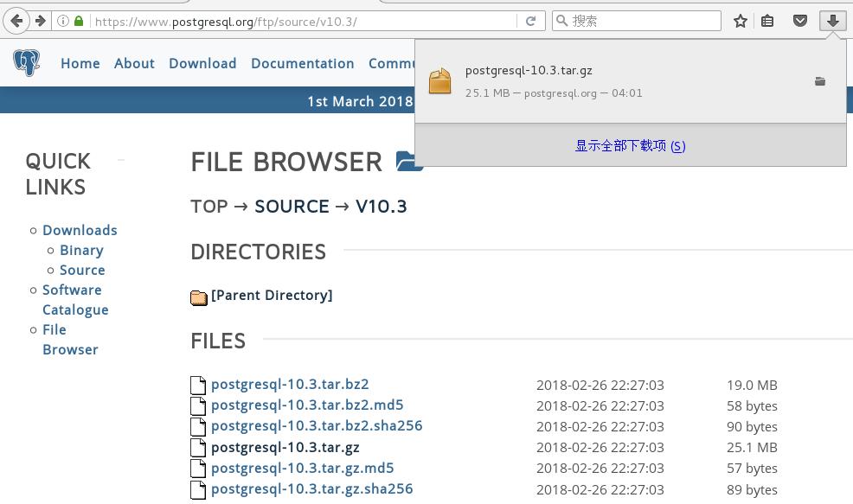The height and width of the screenshot is (504, 853).
Task: Go forward using the browser forward arrow
Action: point(41,22)
